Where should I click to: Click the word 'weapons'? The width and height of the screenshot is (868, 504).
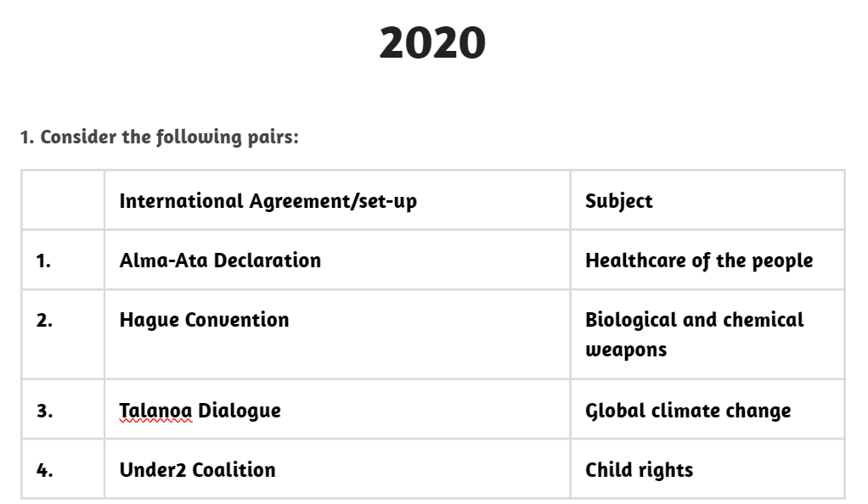point(625,350)
